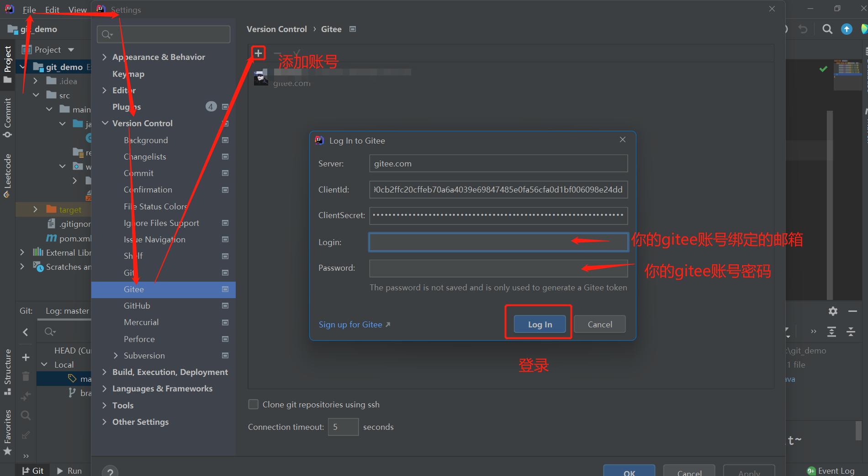Click the ClientId input field

pos(498,189)
